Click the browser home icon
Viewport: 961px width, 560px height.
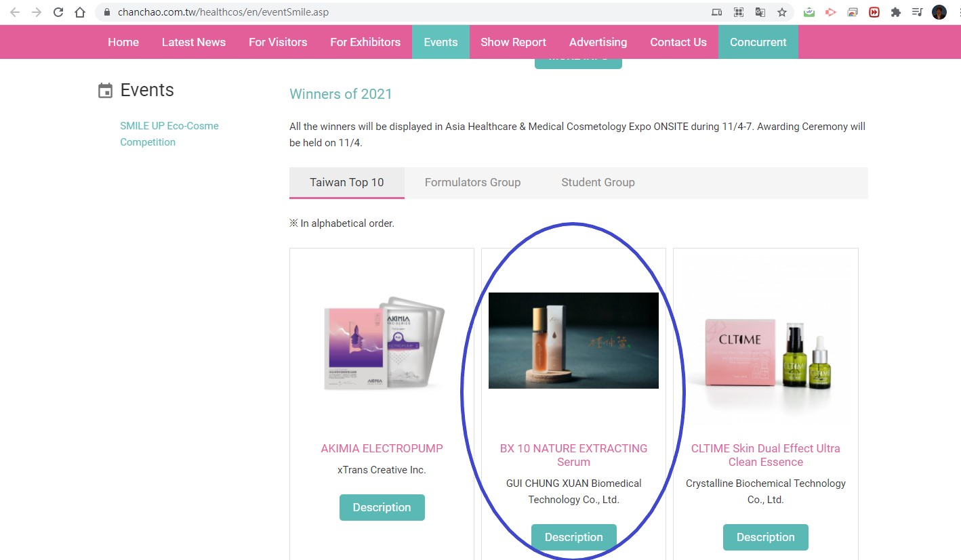pos(80,12)
